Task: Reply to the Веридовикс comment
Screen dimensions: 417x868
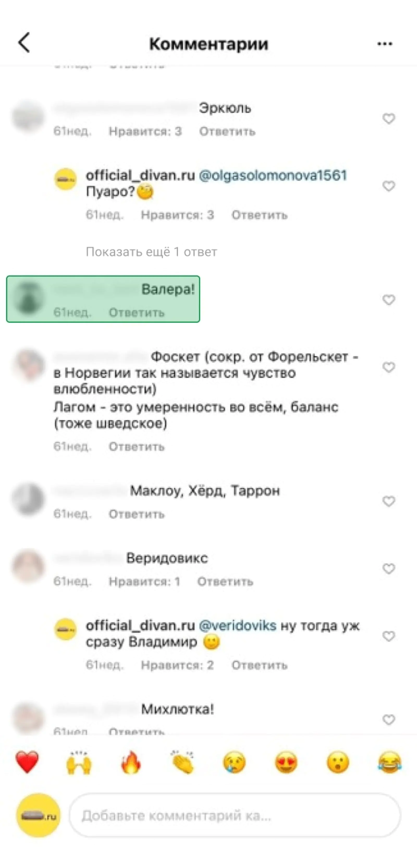Action: pos(225,582)
